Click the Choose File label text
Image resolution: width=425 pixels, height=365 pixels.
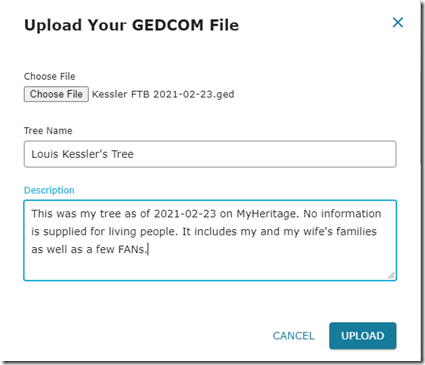50,76
